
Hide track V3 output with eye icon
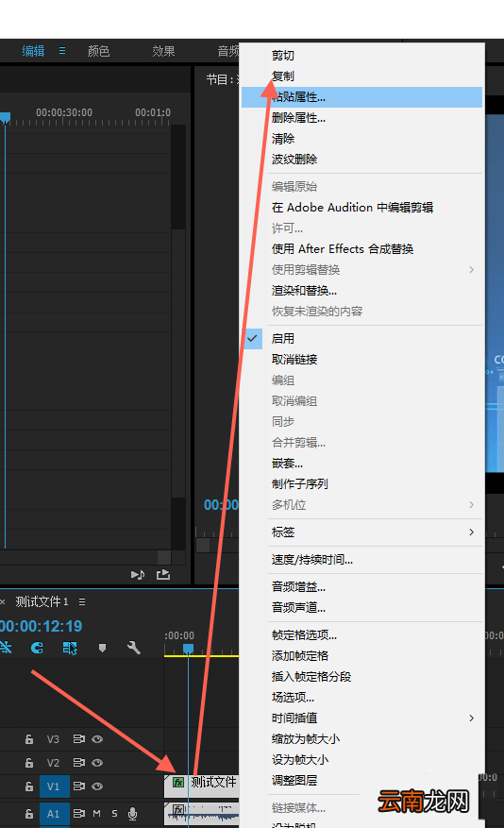pos(97,739)
